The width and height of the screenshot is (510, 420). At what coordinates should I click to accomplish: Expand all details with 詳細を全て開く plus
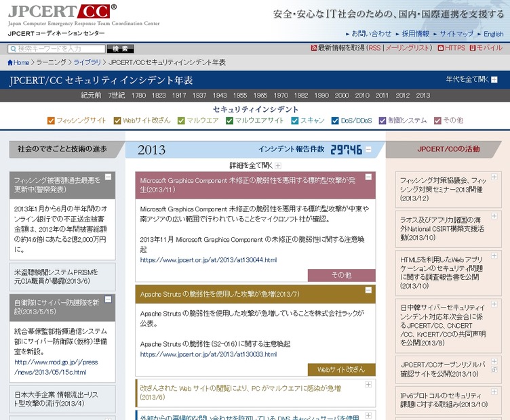pyautogui.click(x=278, y=166)
